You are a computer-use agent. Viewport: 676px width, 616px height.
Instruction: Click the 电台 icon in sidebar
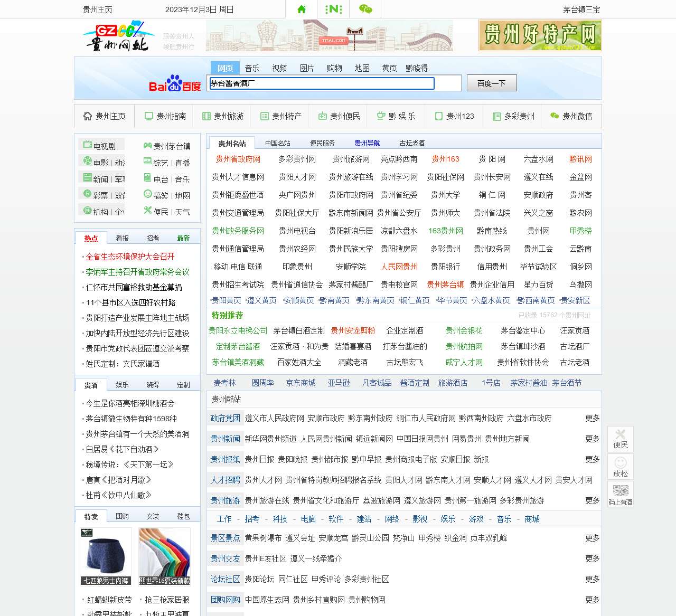point(148,178)
